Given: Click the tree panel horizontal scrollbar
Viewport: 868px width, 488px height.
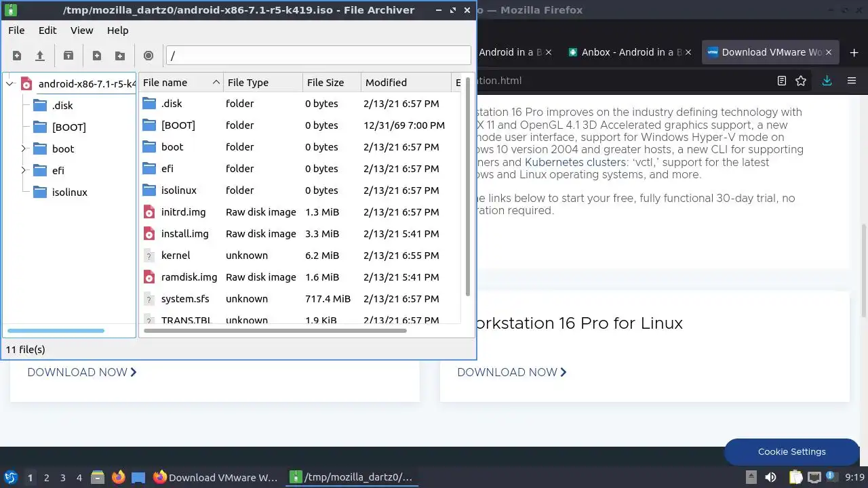Looking at the screenshot, I should [x=56, y=331].
